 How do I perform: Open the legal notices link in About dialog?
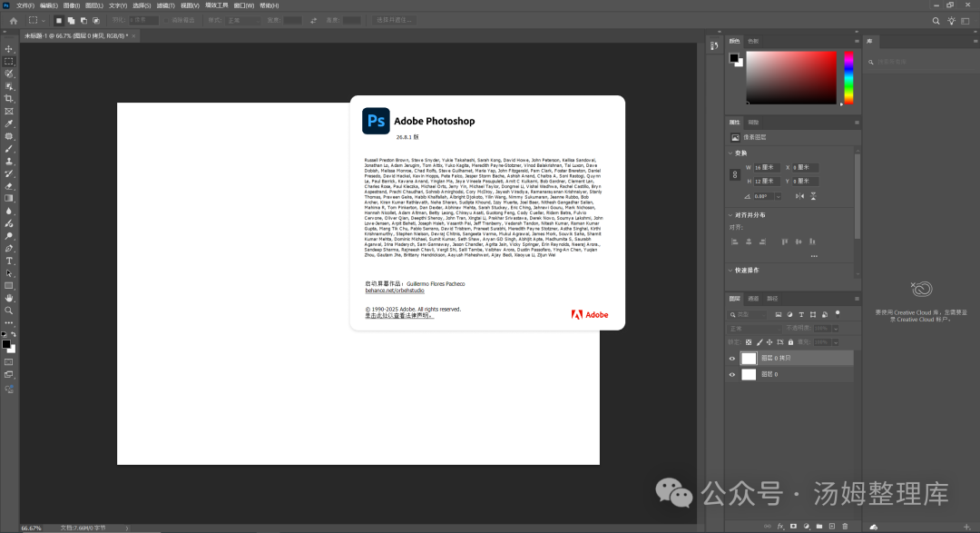tap(398, 315)
